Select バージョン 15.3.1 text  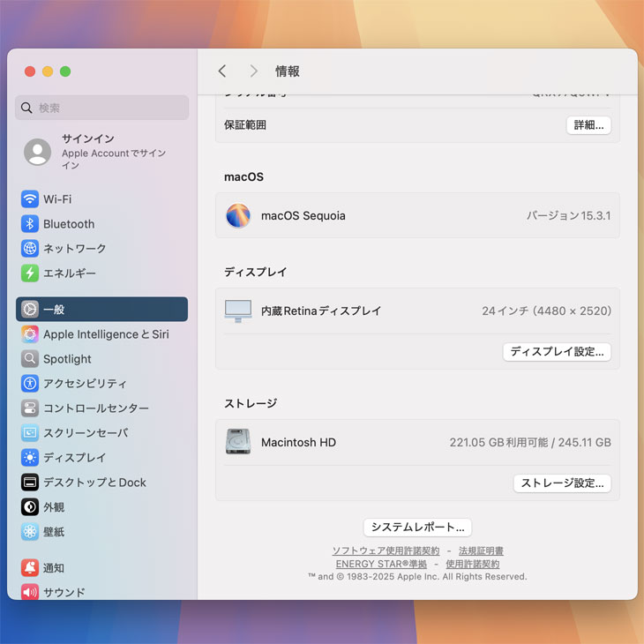(x=568, y=215)
